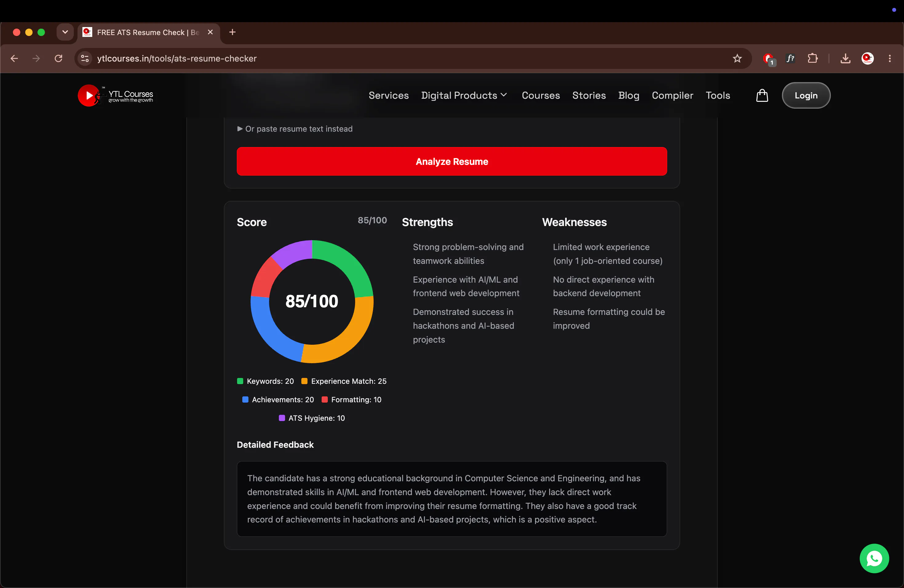This screenshot has width=904, height=588.
Task: Open the browser Downloads icon
Action: [x=845, y=58]
